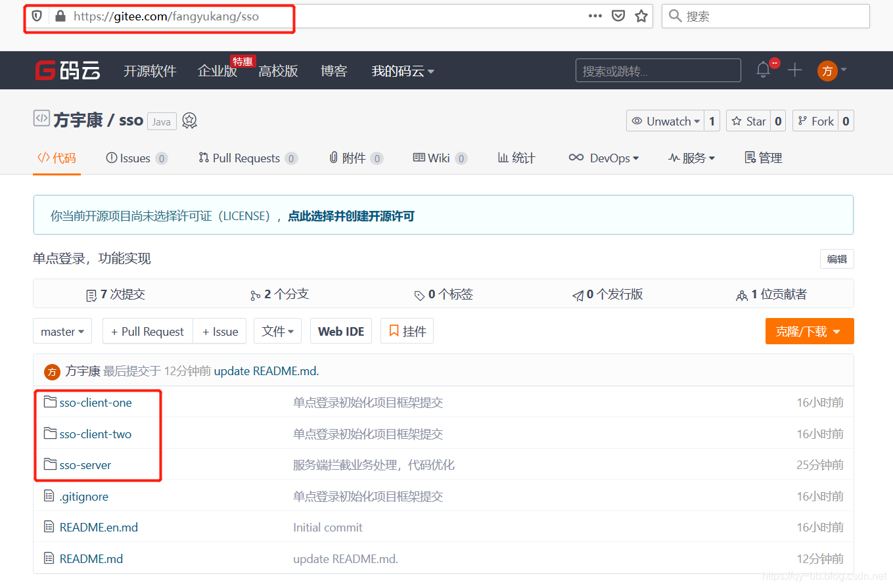The width and height of the screenshot is (893, 588).
Task: Click the star count 0
Action: [x=778, y=121]
